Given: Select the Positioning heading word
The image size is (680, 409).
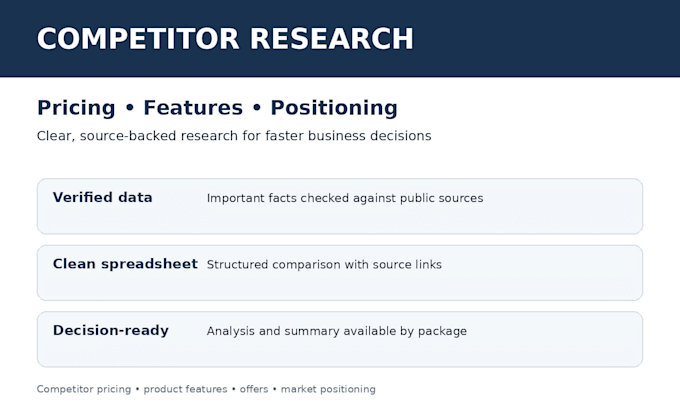Looking at the screenshot, I should coord(334,108).
